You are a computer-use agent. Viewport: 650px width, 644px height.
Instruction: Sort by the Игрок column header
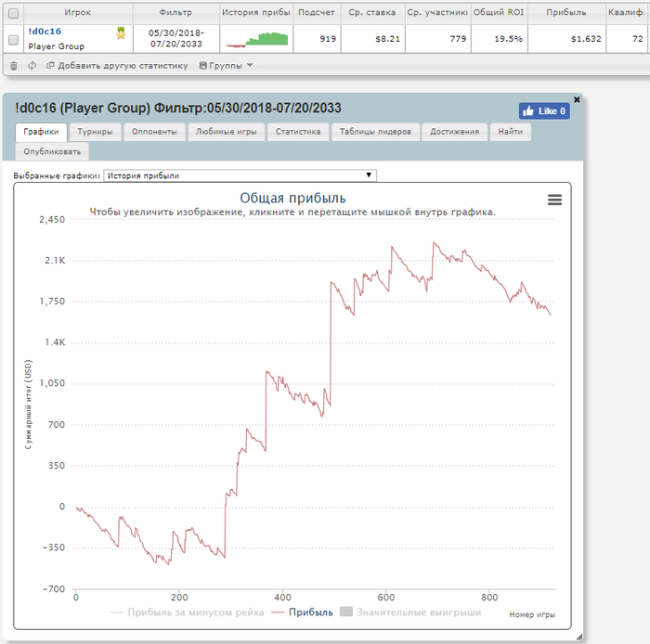pyautogui.click(x=78, y=12)
